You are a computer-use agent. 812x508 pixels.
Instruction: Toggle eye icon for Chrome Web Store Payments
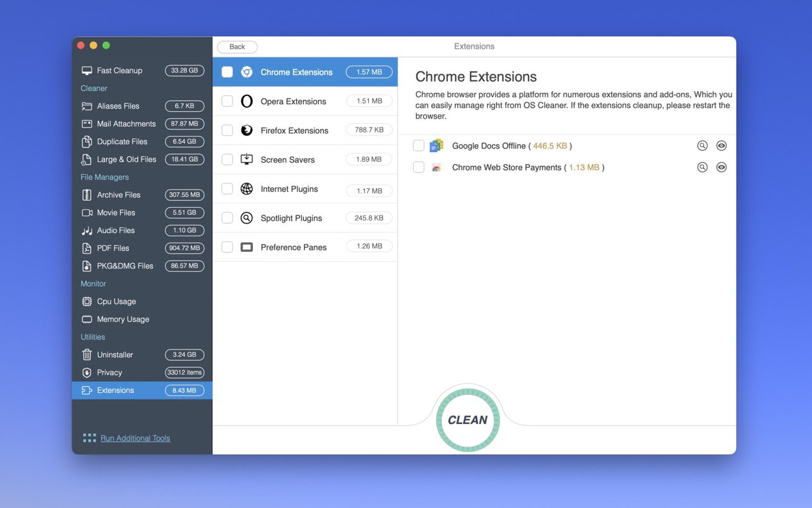pos(722,167)
